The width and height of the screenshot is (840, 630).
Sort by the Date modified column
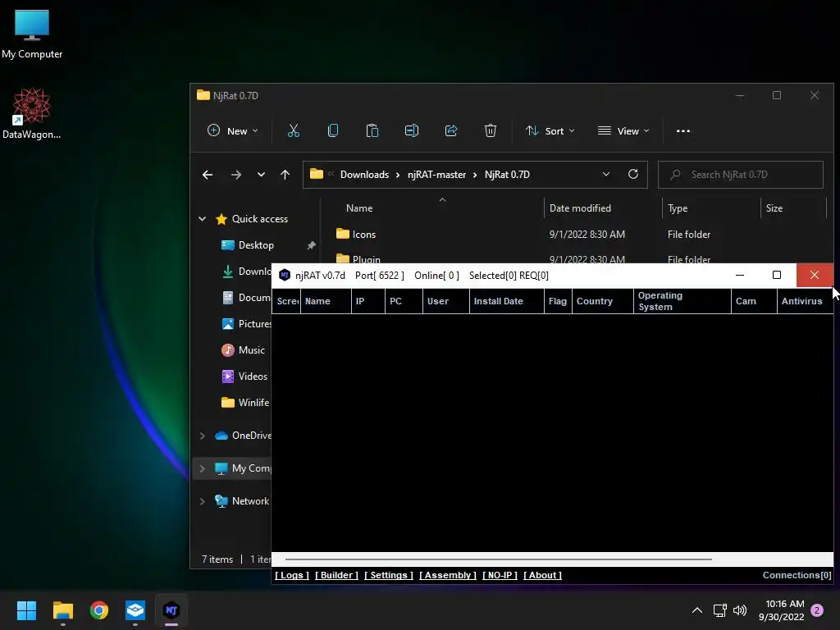[x=580, y=208]
